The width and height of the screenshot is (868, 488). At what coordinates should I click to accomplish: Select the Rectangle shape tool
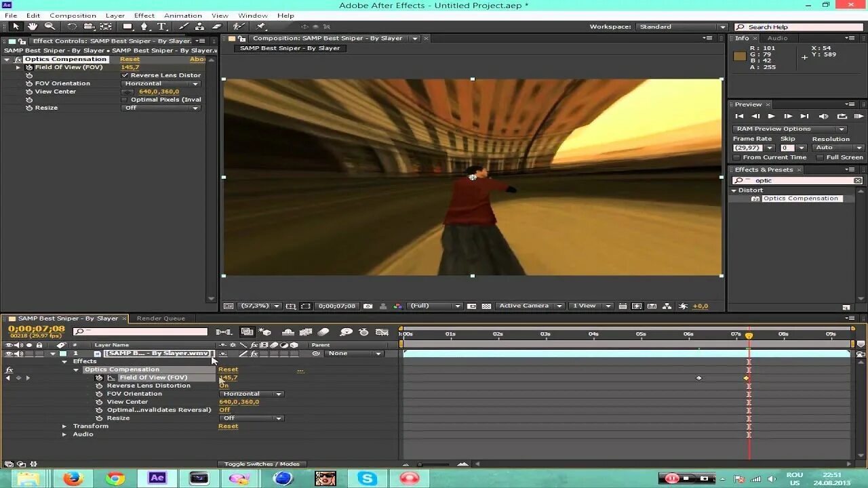127,26
